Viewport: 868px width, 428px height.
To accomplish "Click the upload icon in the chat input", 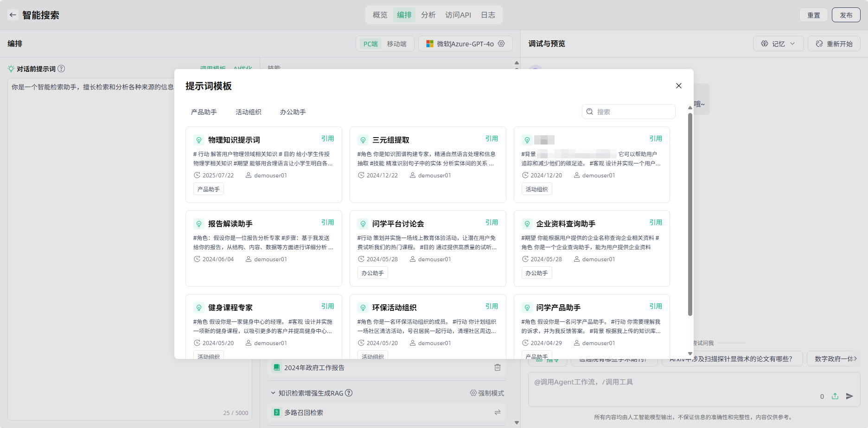I will [x=835, y=396].
